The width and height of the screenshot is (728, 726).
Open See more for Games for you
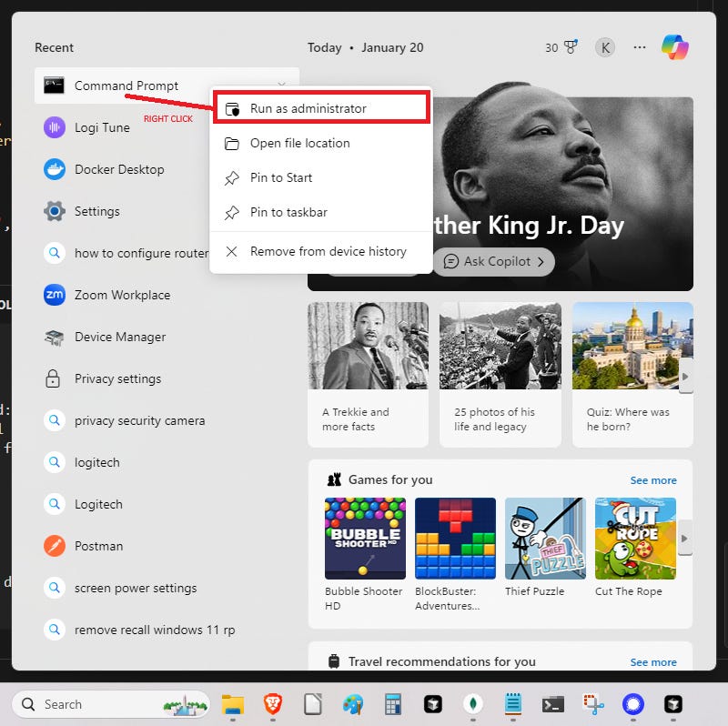pyautogui.click(x=653, y=480)
